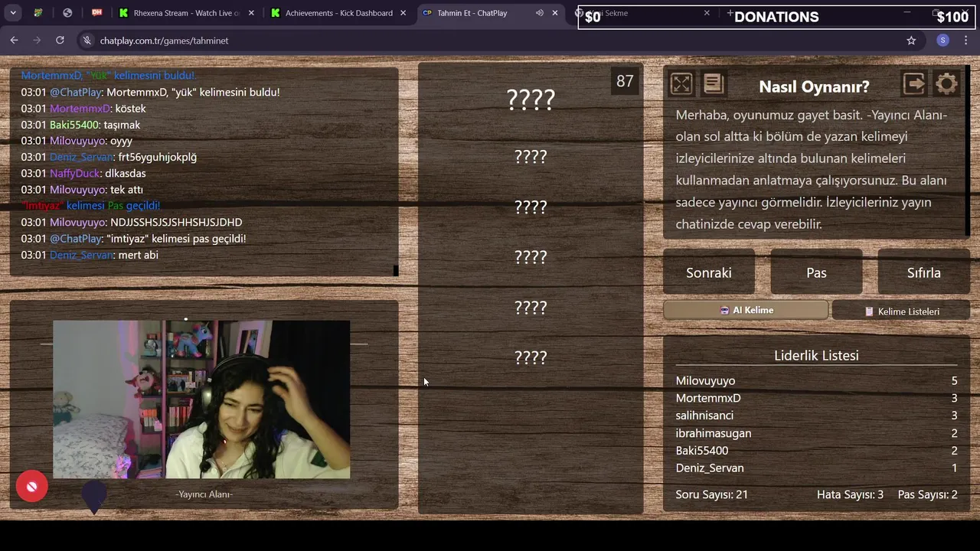
Task: Click the Soru Sayısı: 21 counter
Action: [711, 494]
